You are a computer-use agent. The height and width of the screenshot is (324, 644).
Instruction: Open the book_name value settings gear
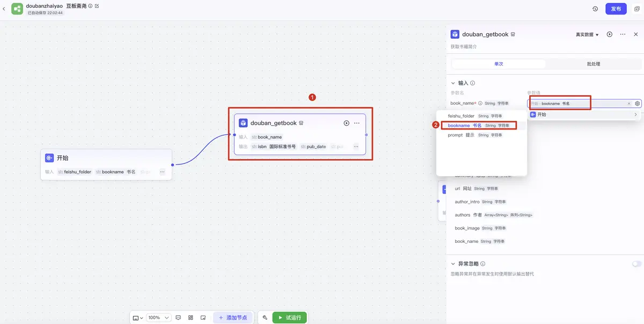pyautogui.click(x=638, y=104)
